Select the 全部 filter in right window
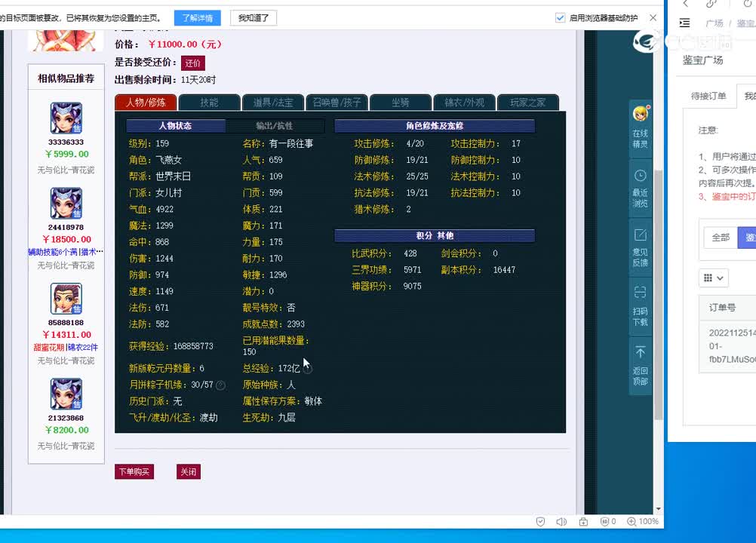Image resolution: width=756 pixels, height=543 pixels. click(x=721, y=238)
